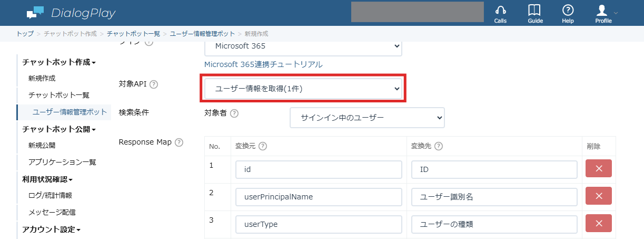Click the help icon beside 変換元
The width and height of the screenshot is (644, 239).
point(262,146)
